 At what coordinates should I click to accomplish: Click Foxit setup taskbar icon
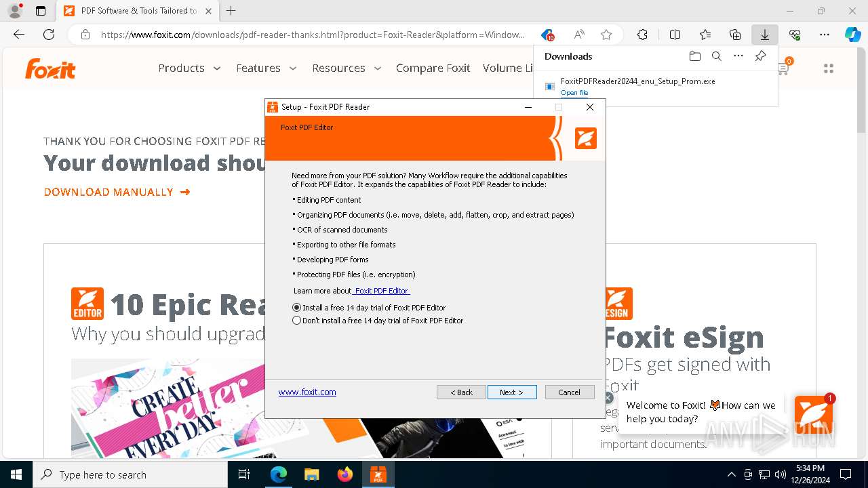[x=378, y=474]
